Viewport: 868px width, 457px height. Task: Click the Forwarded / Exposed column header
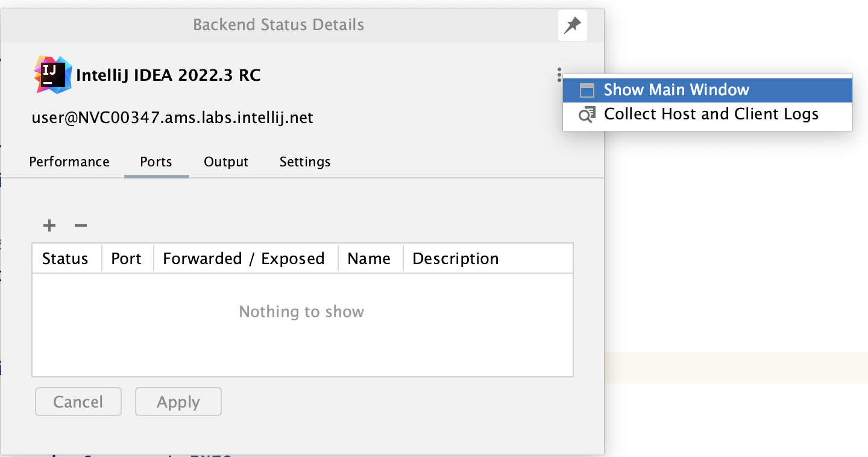click(243, 258)
